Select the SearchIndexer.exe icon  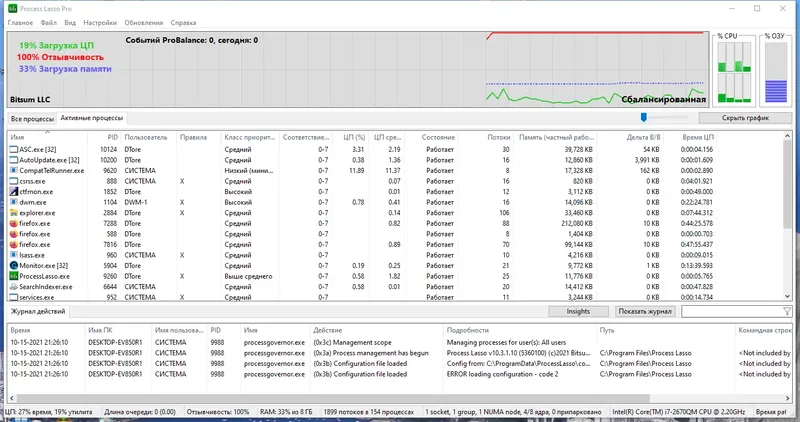click(14, 287)
